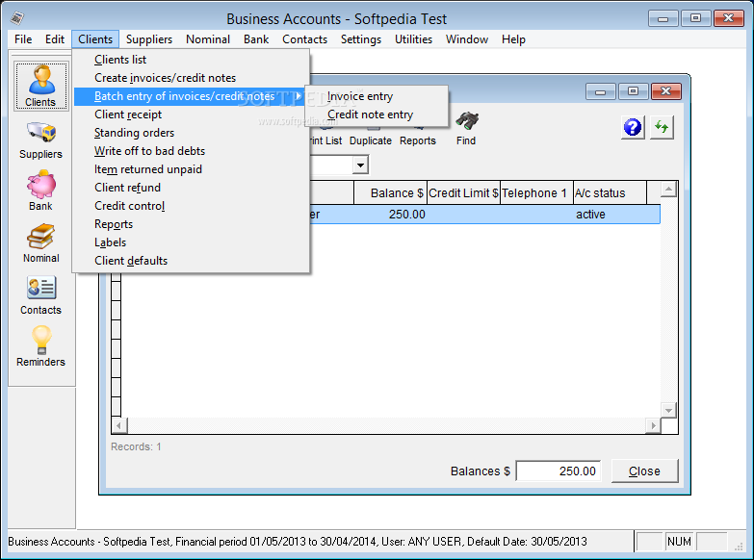The image size is (754, 560).
Task: Choose Create invoices/credit notes
Action: pyautogui.click(x=192, y=78)
